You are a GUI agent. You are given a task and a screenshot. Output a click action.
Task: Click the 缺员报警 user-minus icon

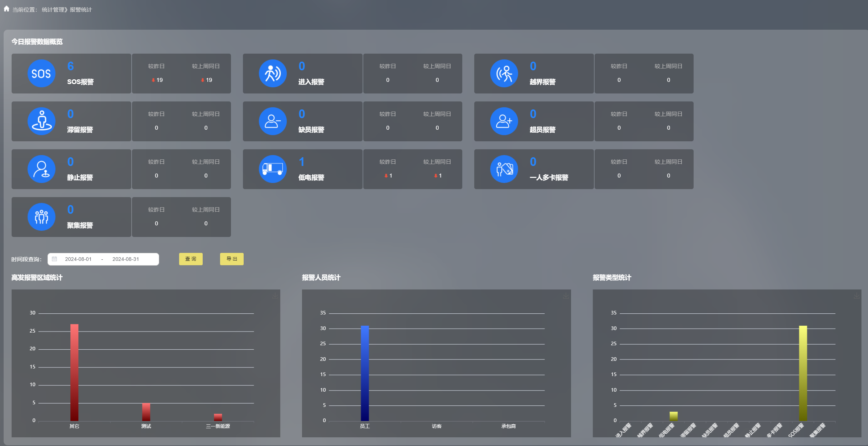coord(273,121)
